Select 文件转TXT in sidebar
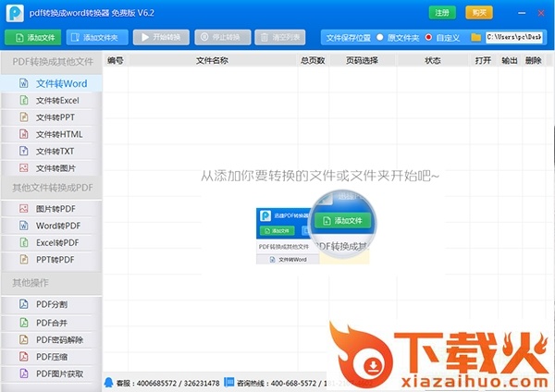This screenshot has width=555, height=392. pyautogui.click(x=52, y=152)
